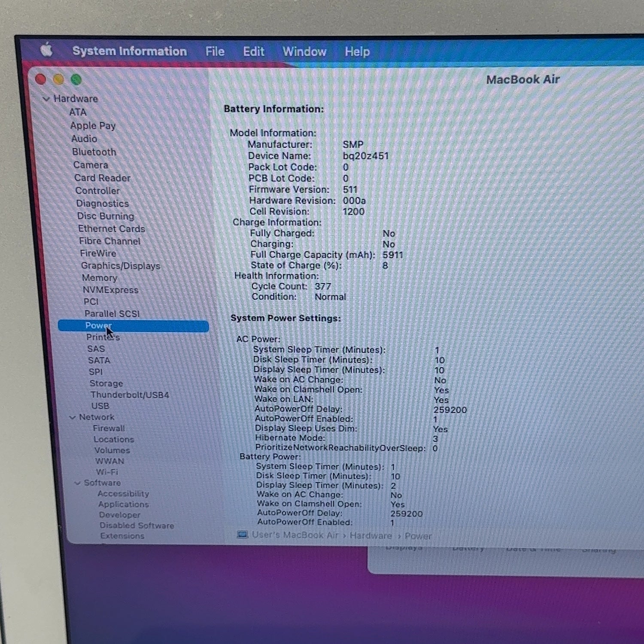Click User's MacBook Air in path bar
This screenshot has width=644, height=644.
tap(295, 535)
